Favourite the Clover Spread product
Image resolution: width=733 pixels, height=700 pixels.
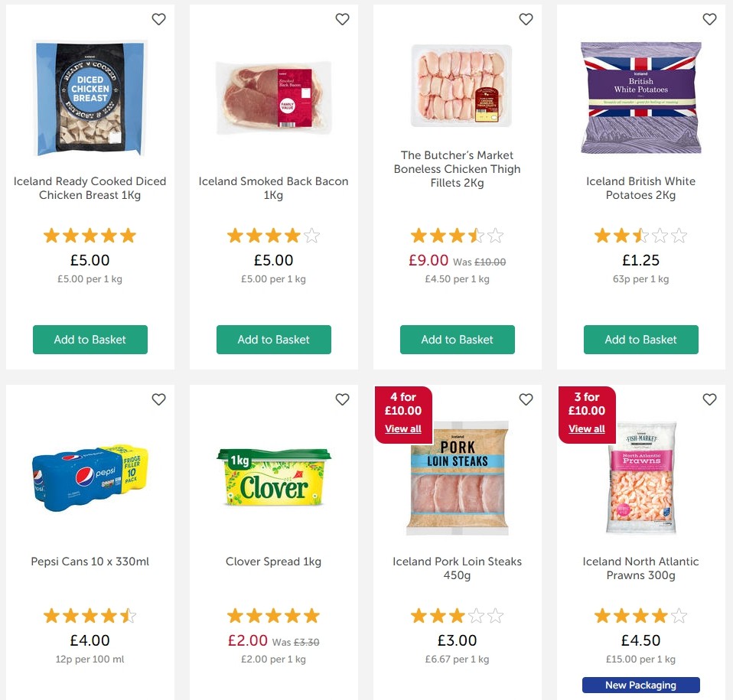pyautogui.click(x=342, y=399)
